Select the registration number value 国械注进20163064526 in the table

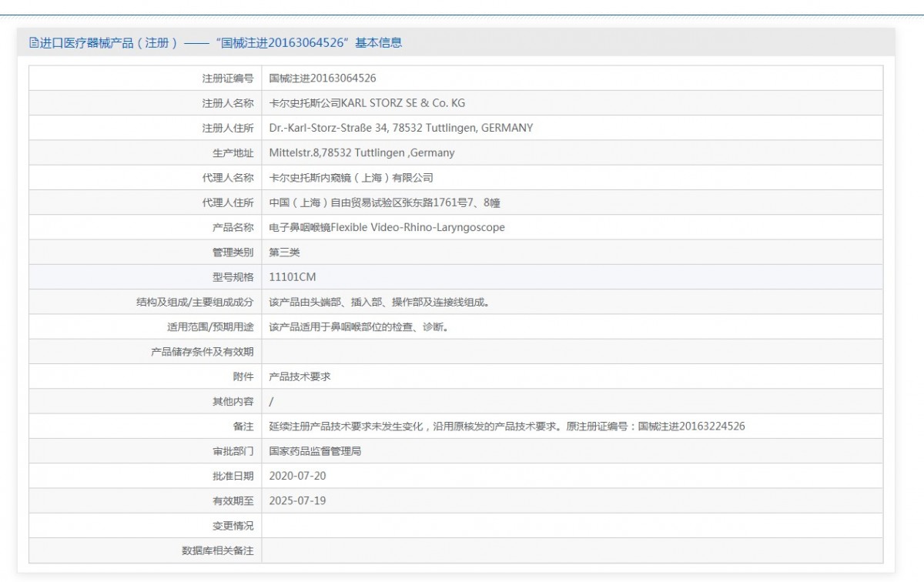(x=323, y=79)
